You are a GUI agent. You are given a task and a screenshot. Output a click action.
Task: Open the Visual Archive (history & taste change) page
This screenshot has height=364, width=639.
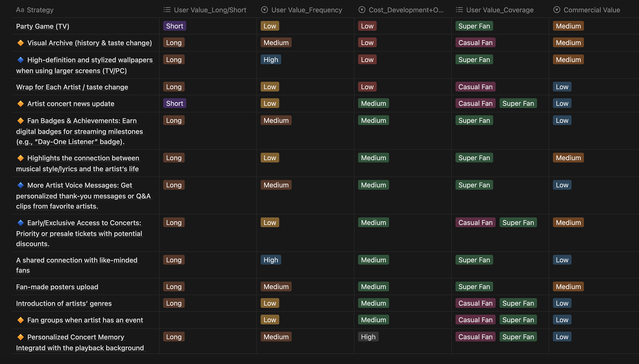[90, 43]
